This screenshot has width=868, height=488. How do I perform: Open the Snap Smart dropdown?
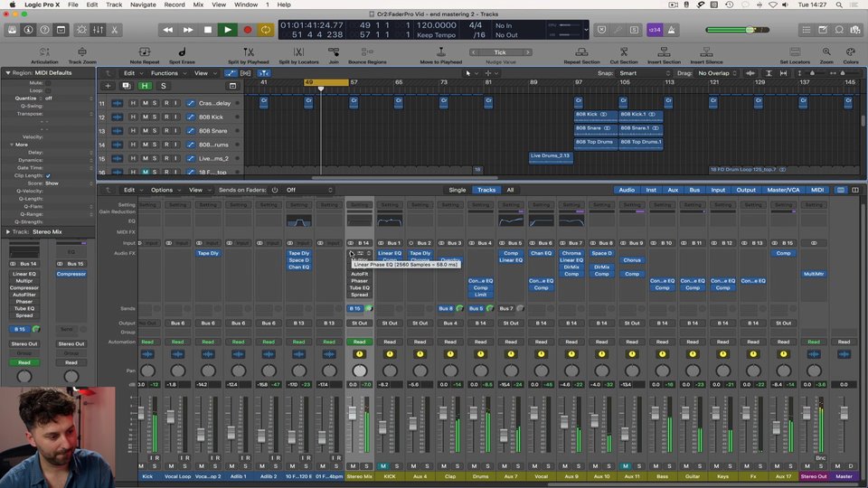[643, 73]
